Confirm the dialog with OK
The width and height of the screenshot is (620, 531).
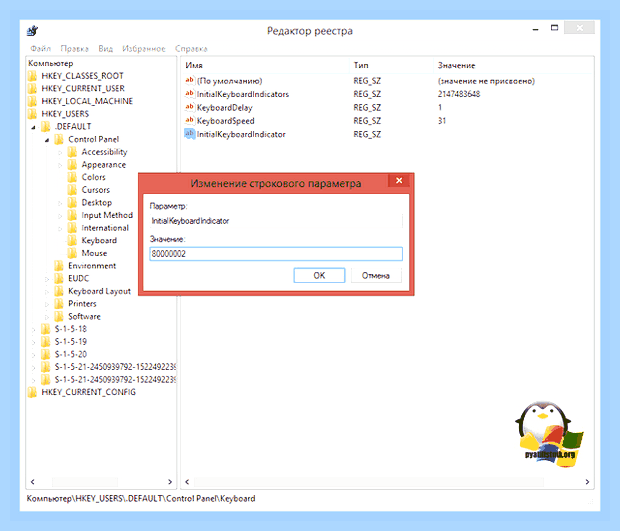click(319, 275)
